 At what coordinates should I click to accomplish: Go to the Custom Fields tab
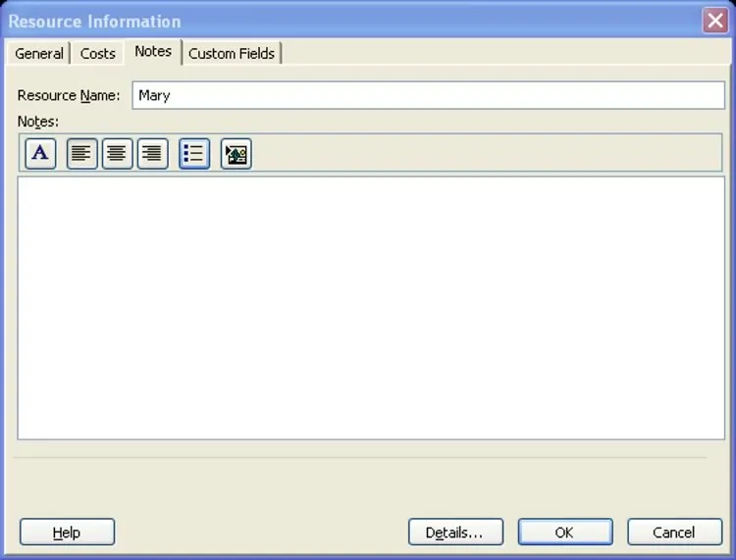[x=233, y=54]
